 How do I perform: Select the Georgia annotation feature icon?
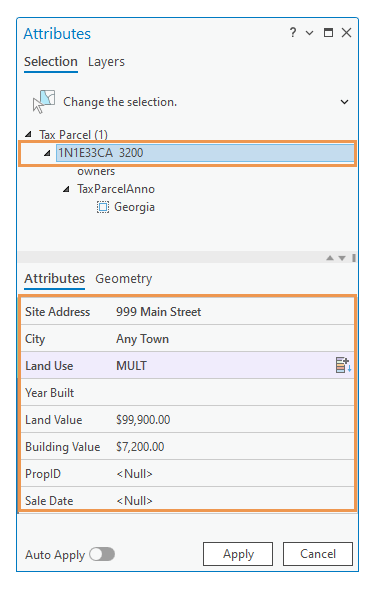[103, 207]
